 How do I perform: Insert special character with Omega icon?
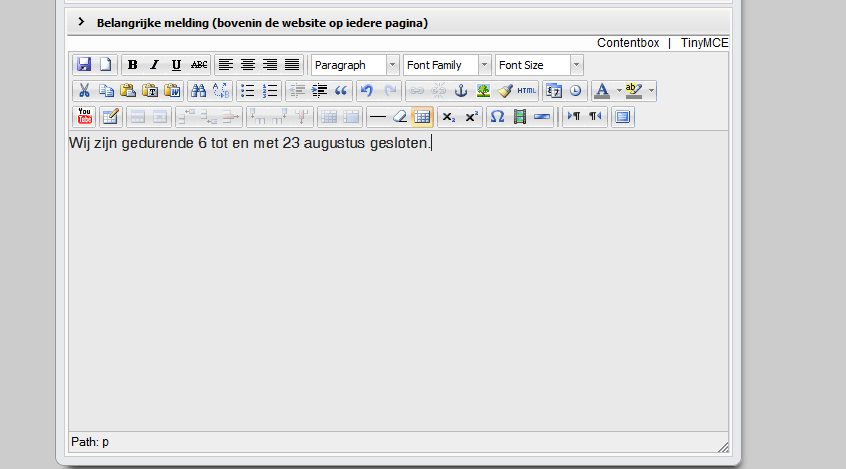(x=497, y=117)
